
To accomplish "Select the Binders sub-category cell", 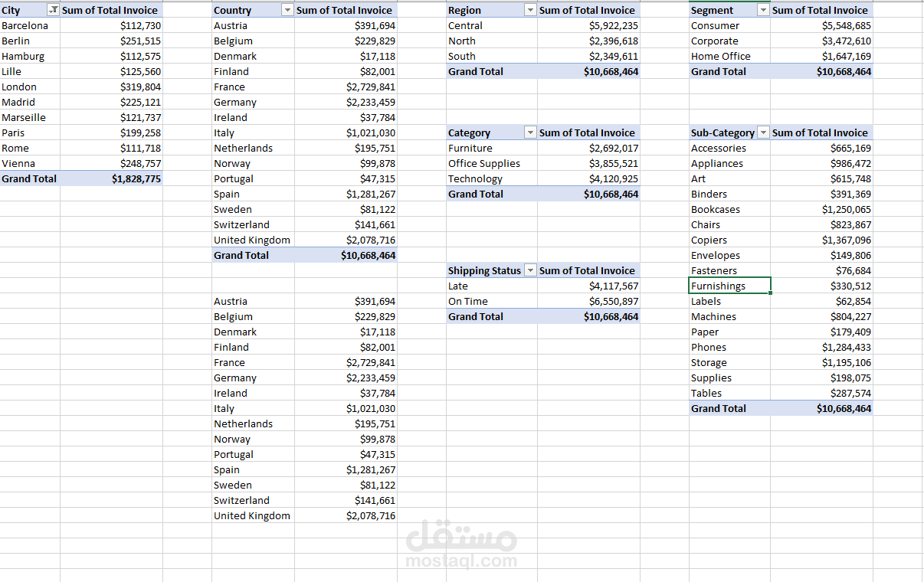I will pos(729,194).
